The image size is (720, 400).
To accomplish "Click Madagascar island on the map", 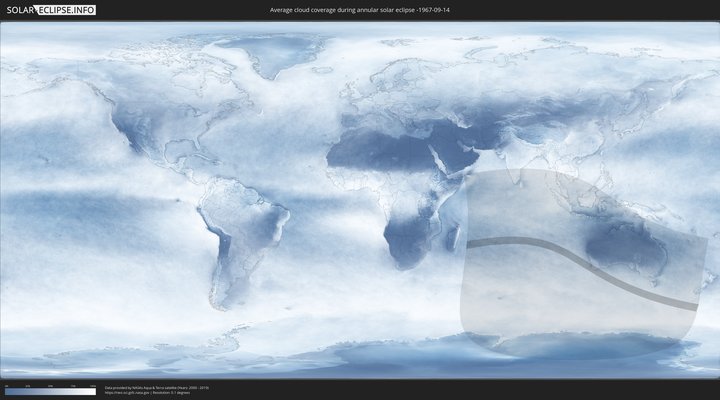I will click(456, 237).
